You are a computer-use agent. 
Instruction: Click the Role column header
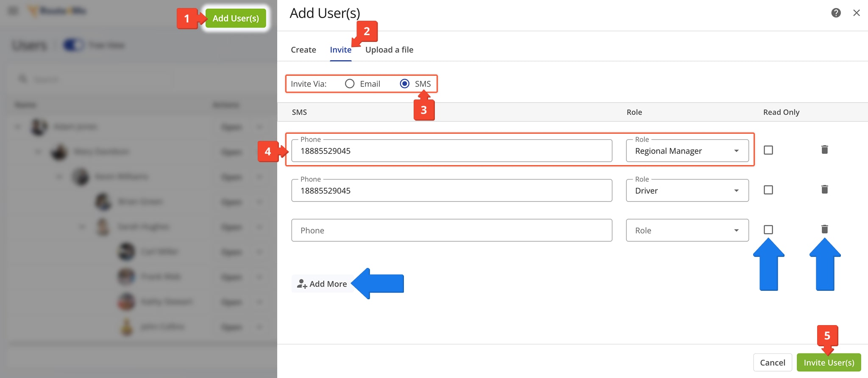click(634, 112)
